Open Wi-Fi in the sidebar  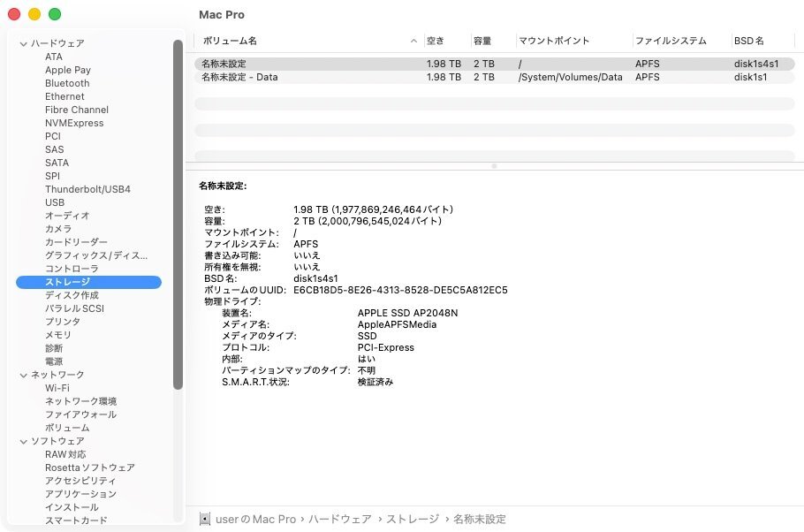pyautogui.click(x=57, y=388)
